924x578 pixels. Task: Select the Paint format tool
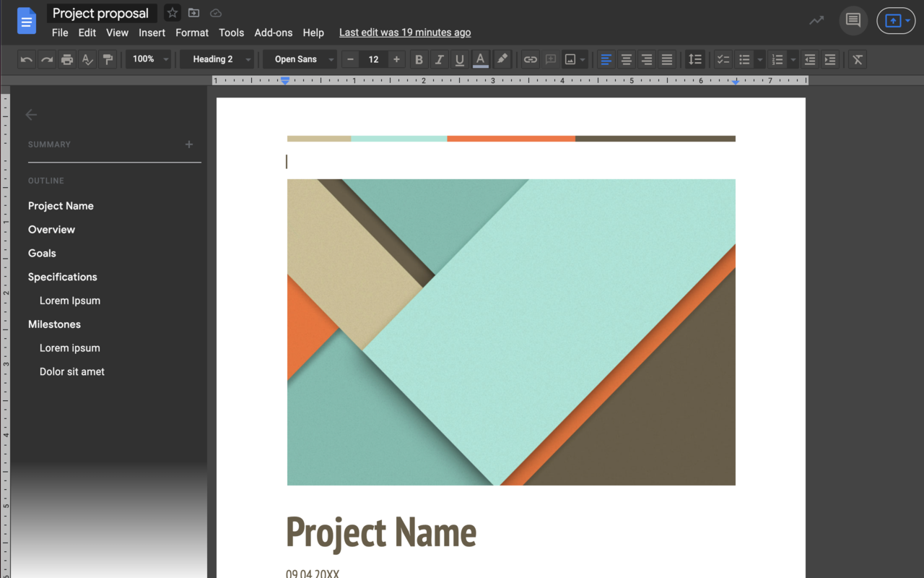point(108,59)
